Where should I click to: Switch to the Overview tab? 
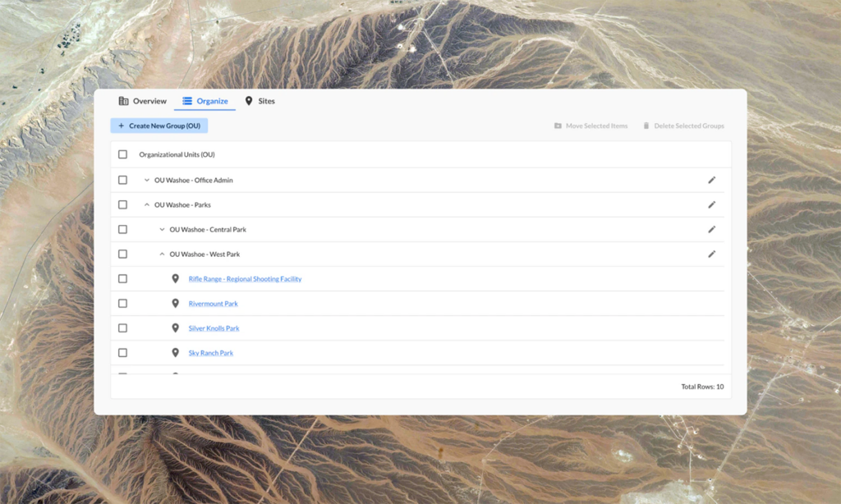coord(143,101)
